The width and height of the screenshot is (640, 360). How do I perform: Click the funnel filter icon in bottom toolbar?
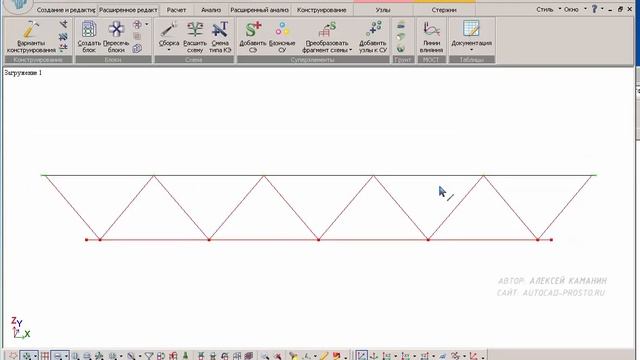tap(149, 356)
